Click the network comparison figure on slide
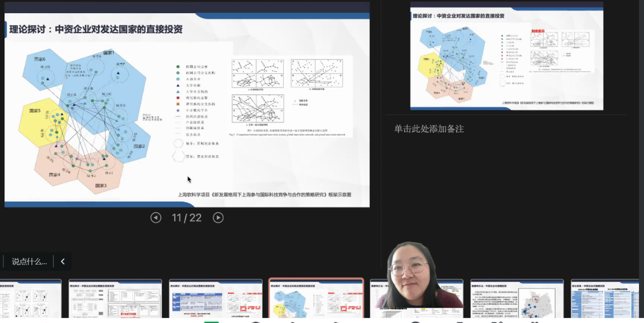 292,97
